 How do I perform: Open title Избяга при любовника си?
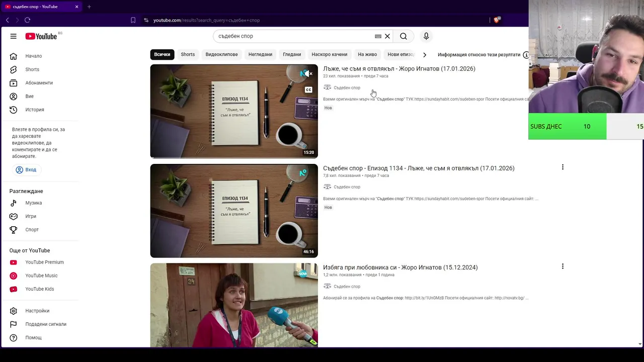tap(400, 267)
